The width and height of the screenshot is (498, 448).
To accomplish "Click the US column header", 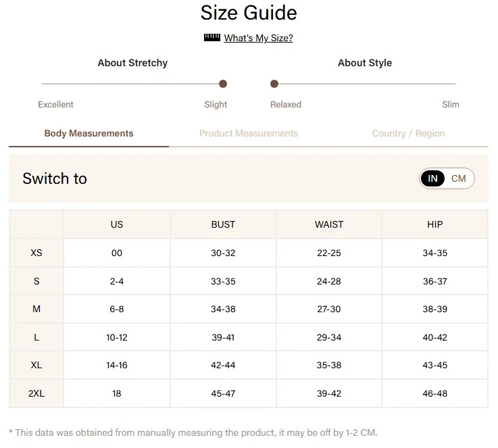I will coord(116,224).
